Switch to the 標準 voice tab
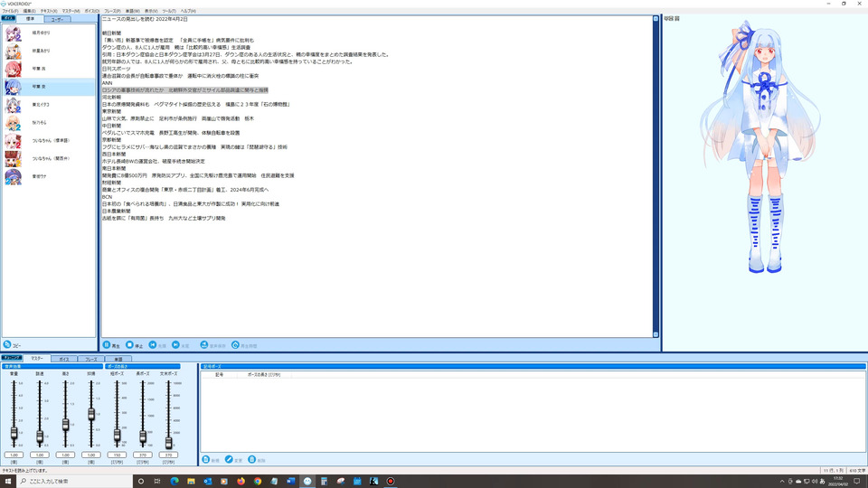 point(30,19)
